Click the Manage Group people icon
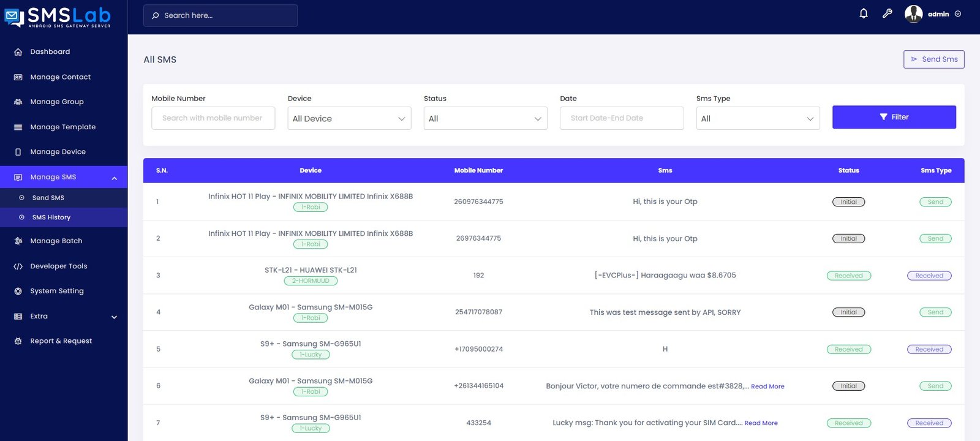This screenshot has height=441, width=980. 18,102
